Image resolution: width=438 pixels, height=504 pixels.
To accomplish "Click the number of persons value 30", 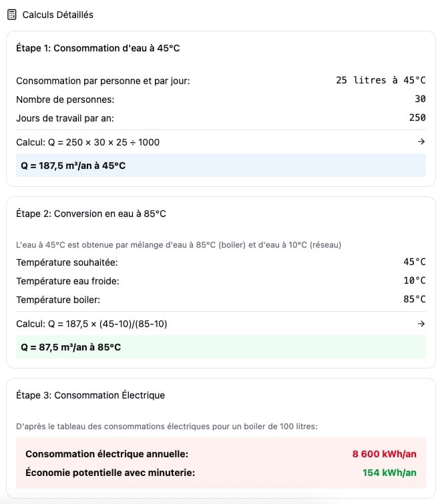I will click(x=419, y=99).
